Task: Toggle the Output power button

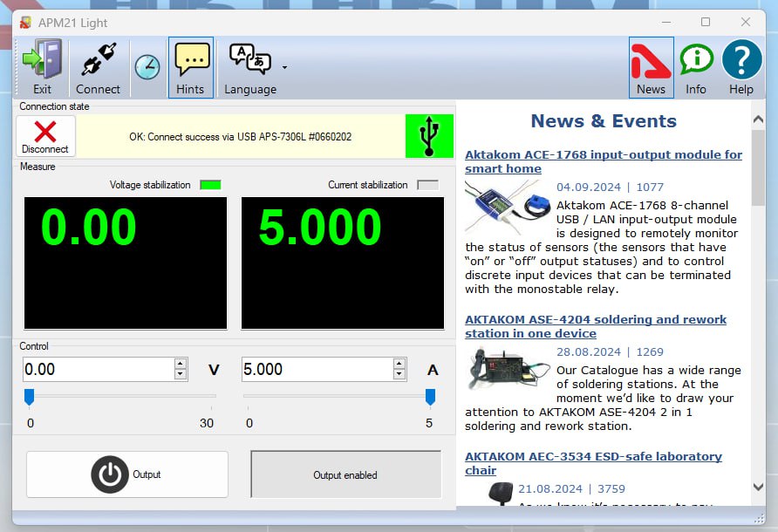Action: [x=110, y=474]
